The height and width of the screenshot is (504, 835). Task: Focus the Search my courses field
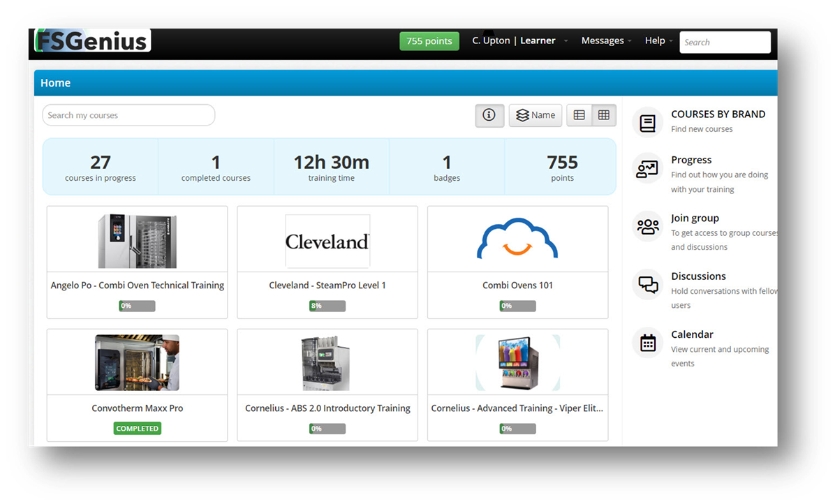pos(129,115)
